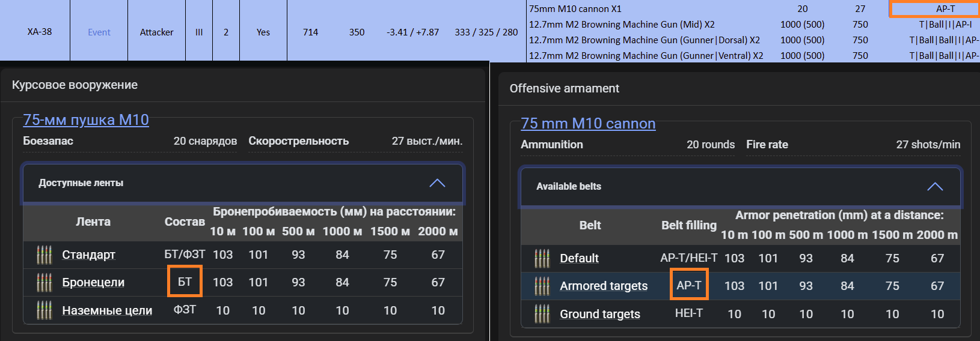Image resolution: width=980 pixels, height=341 pixels.
Task: Click the Ground targets belt ammo icon
Action: 542,314
